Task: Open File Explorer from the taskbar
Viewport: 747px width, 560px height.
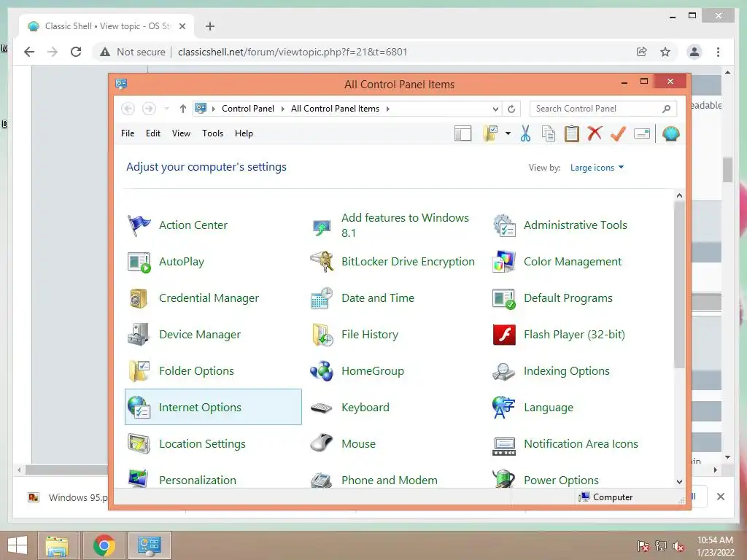Action: point(57,545)
